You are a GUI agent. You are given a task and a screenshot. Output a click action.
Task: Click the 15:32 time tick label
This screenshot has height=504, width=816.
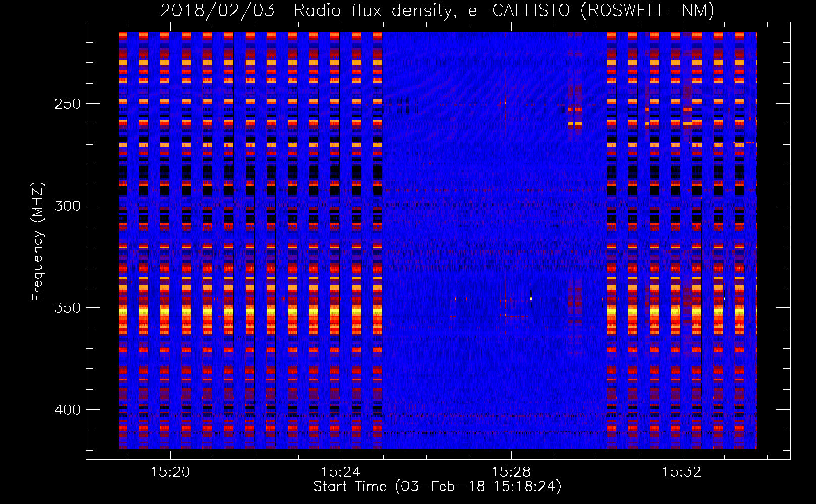[x=682, y=472]
